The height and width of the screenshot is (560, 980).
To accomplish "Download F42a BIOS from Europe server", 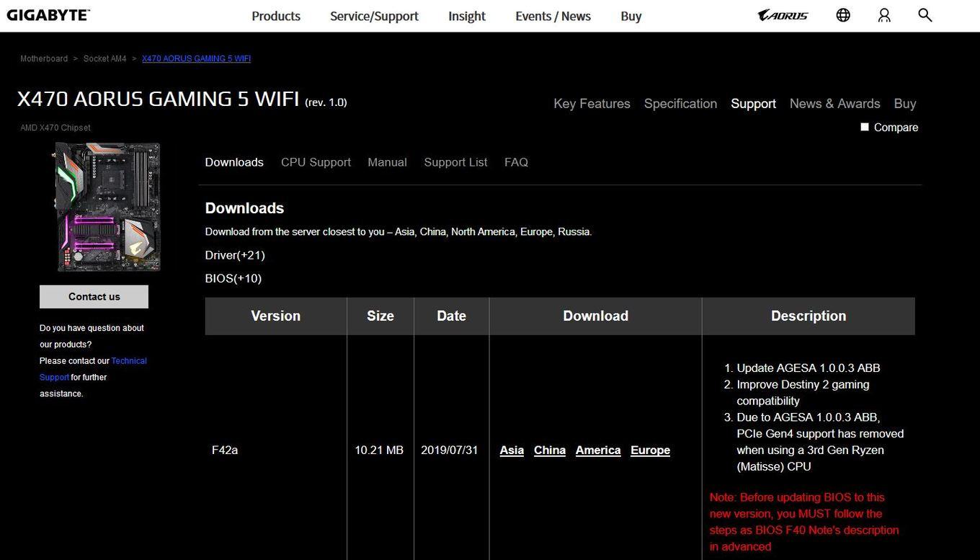I will tap(650, 450).
